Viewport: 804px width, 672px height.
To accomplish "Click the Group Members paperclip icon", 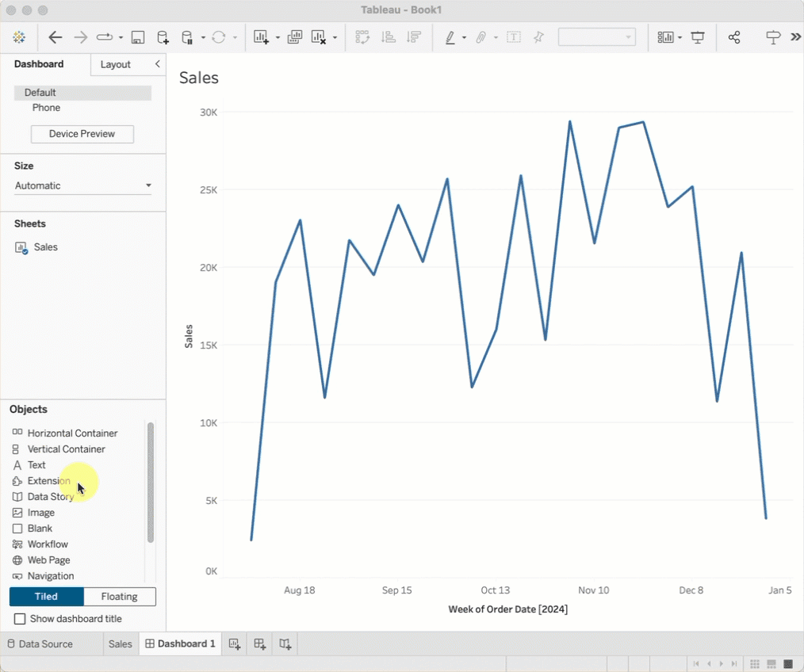I will 481,37.
